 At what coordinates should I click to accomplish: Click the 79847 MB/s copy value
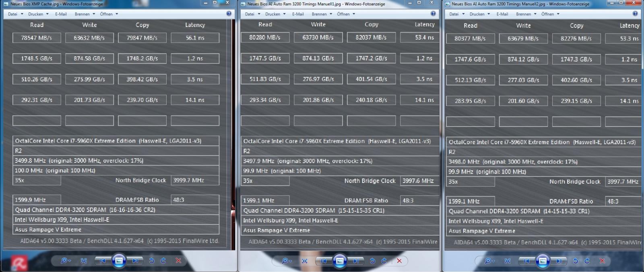(142, 38)
